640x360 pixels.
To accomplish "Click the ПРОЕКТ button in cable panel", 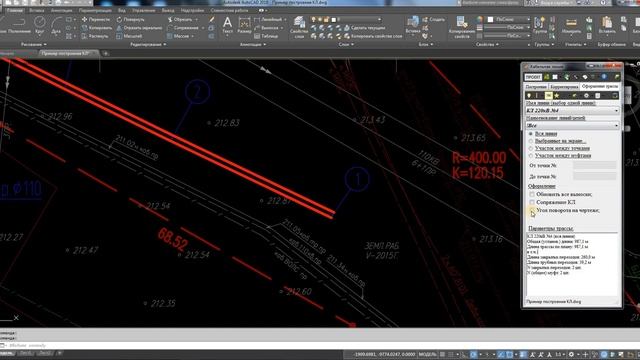I will pos(533,77).
